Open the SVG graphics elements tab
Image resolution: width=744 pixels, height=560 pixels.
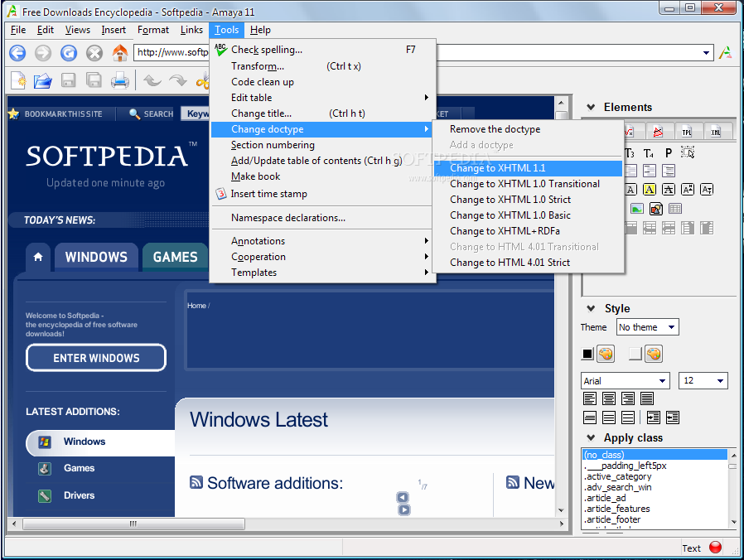(658, 132)
